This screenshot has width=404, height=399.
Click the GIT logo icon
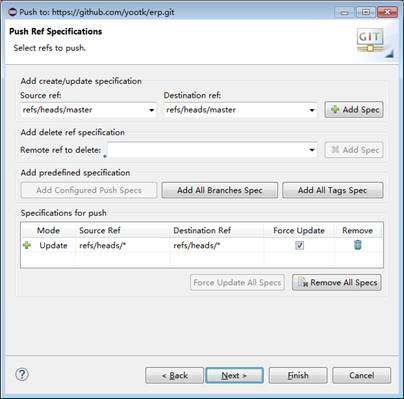coord(371,41)
